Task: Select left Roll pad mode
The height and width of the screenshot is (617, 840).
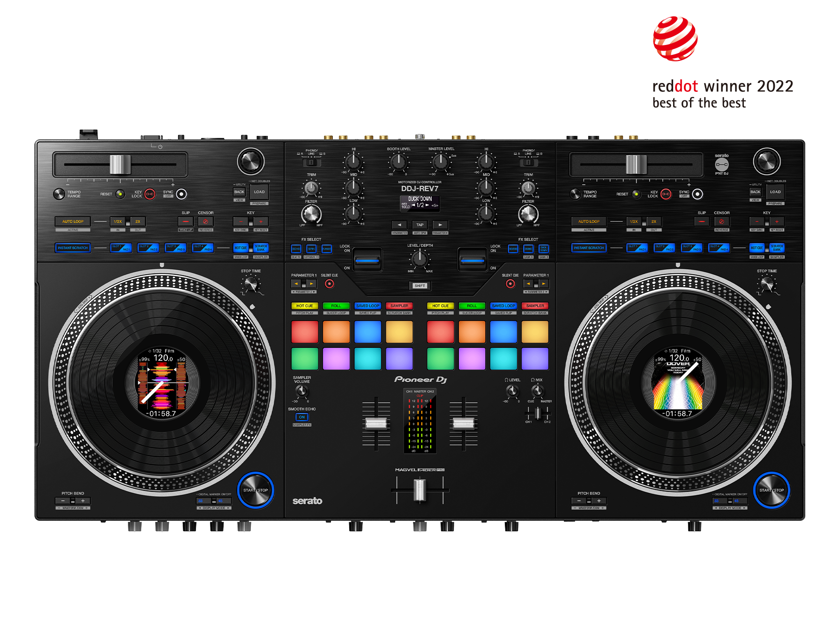Action: [336, 306]
